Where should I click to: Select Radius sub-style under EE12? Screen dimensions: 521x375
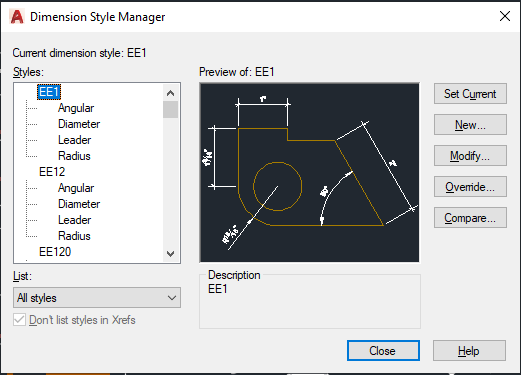(74, 236)
